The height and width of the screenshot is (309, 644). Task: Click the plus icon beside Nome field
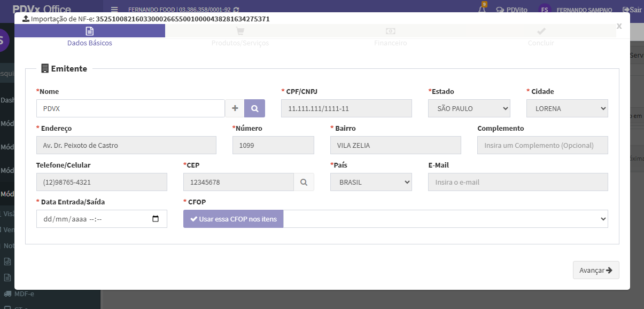(x=235, y=108)
